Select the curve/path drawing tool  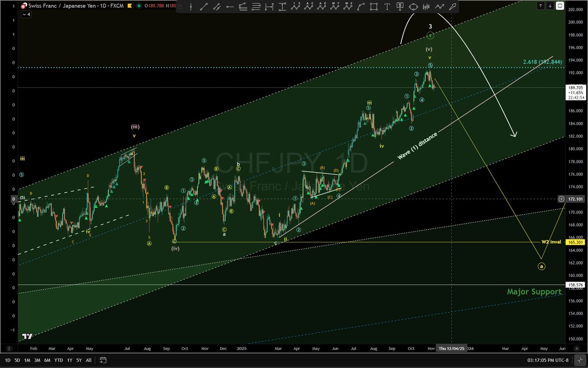tap(361, 7)
